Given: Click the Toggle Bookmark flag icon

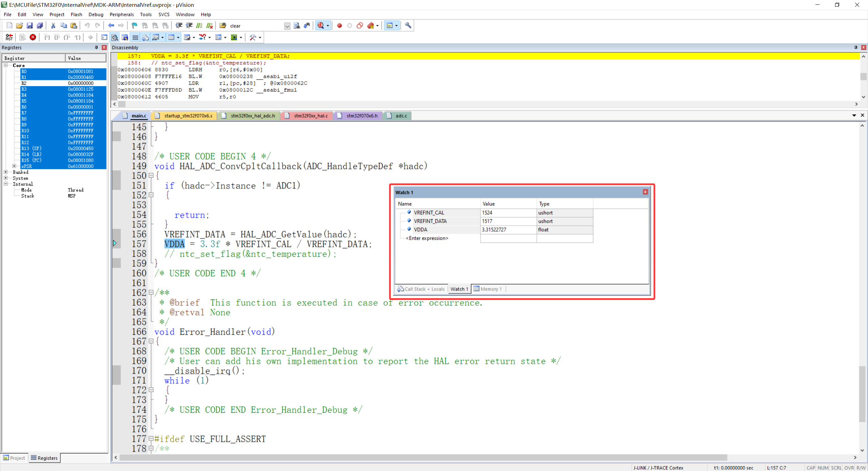Looking at the screenshot, I should [x=135, y=26].
